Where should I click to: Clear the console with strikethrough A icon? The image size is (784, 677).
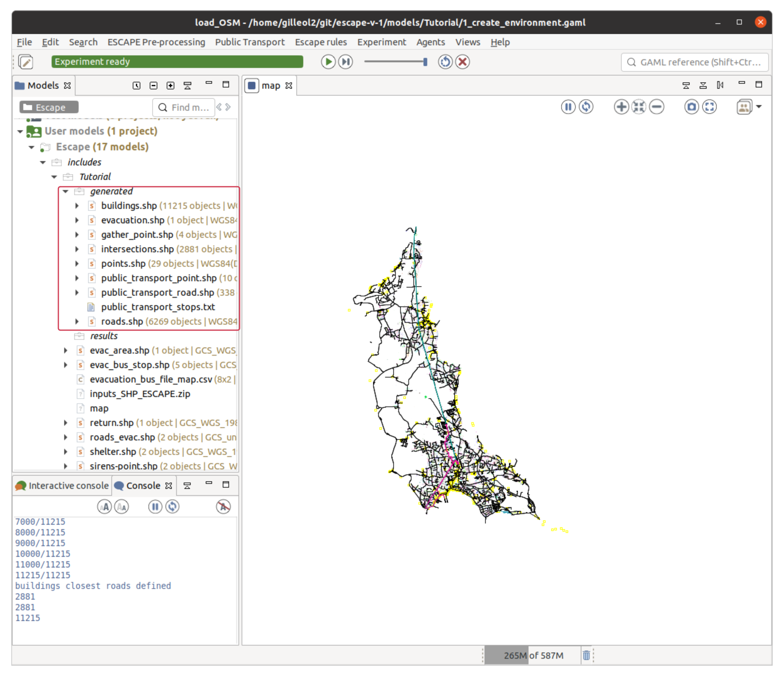(223, 506)
